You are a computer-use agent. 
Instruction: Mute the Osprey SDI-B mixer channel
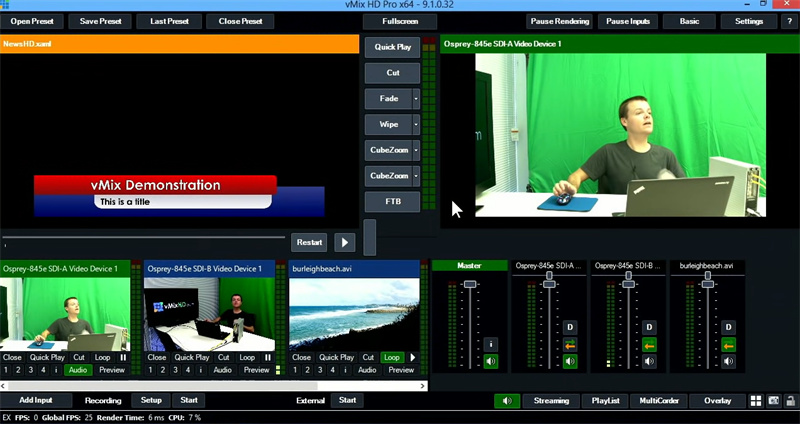pos(649,362)
